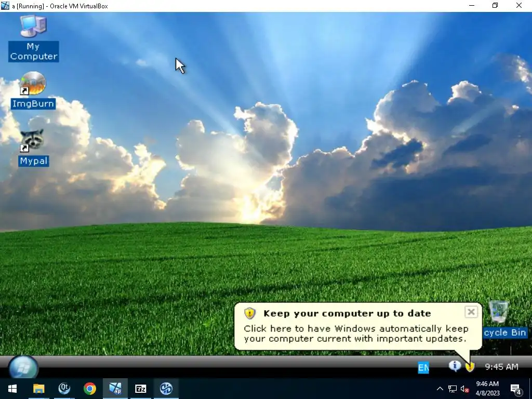Open Google Chrome from host taskbar
Viewport: 532px width, 399px height.
pos(89,389)
